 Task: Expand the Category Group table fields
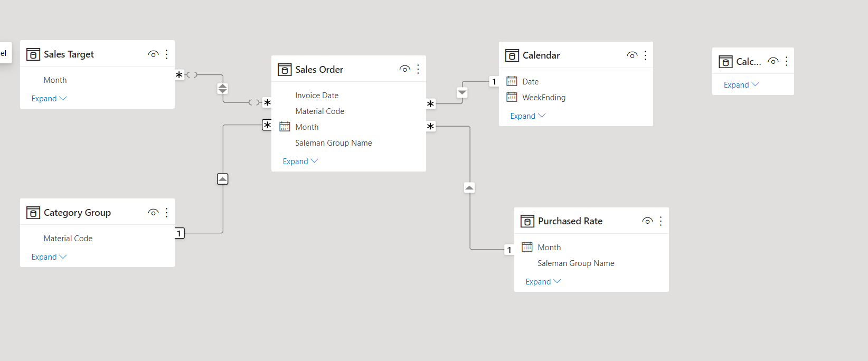click(x=49, y=257)
